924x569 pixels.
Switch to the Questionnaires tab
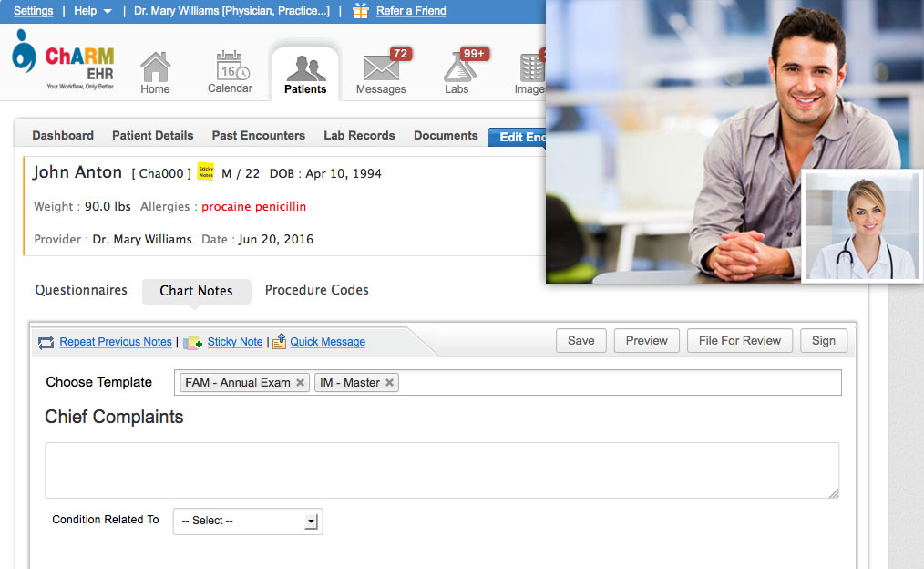[81, 290]
